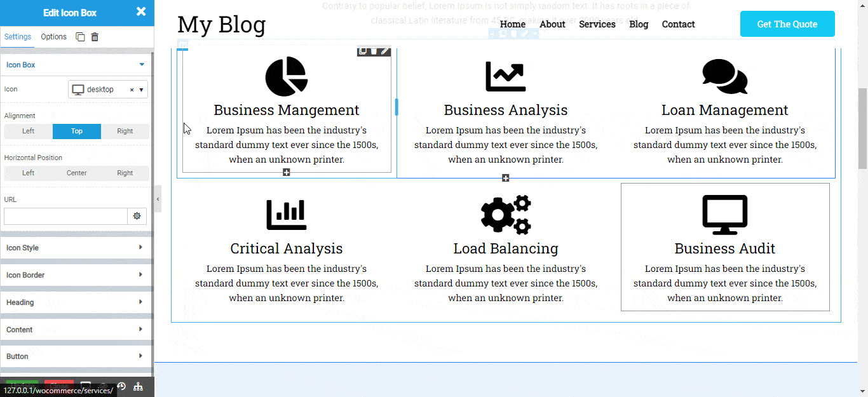Set Alignment to Left
The height and width of the screenshot is (397, 868).
point(29,131)
